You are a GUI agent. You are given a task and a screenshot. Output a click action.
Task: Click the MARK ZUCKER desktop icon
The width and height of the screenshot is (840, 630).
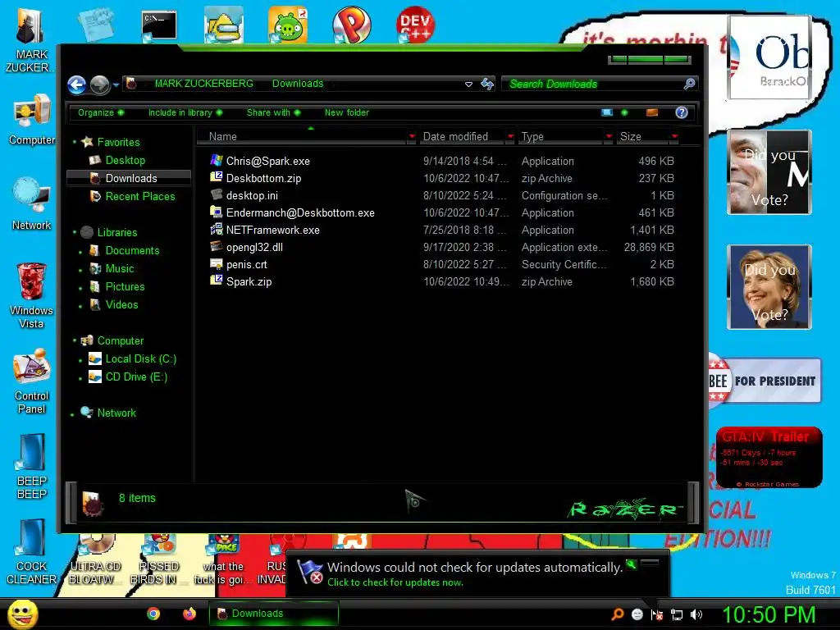[31, 40]
